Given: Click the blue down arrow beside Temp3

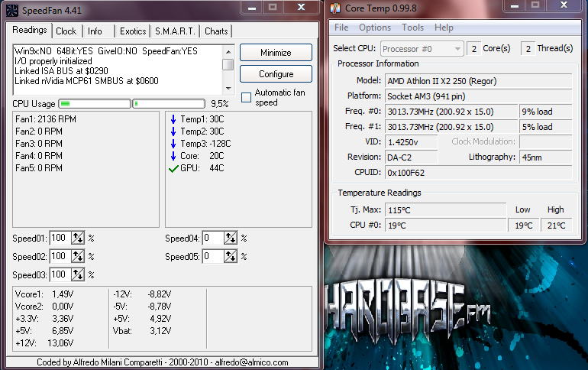Looking at the screenshot, I should (x=173, y=144).
